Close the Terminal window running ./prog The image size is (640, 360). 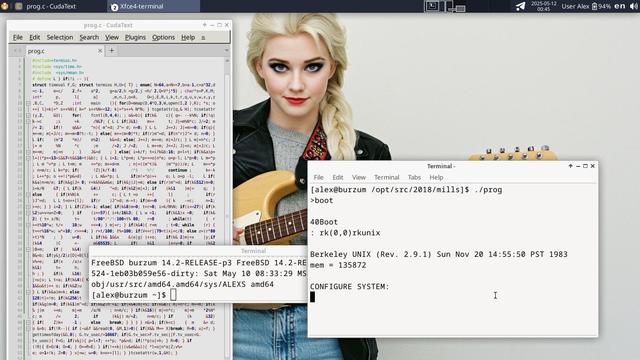592,166
